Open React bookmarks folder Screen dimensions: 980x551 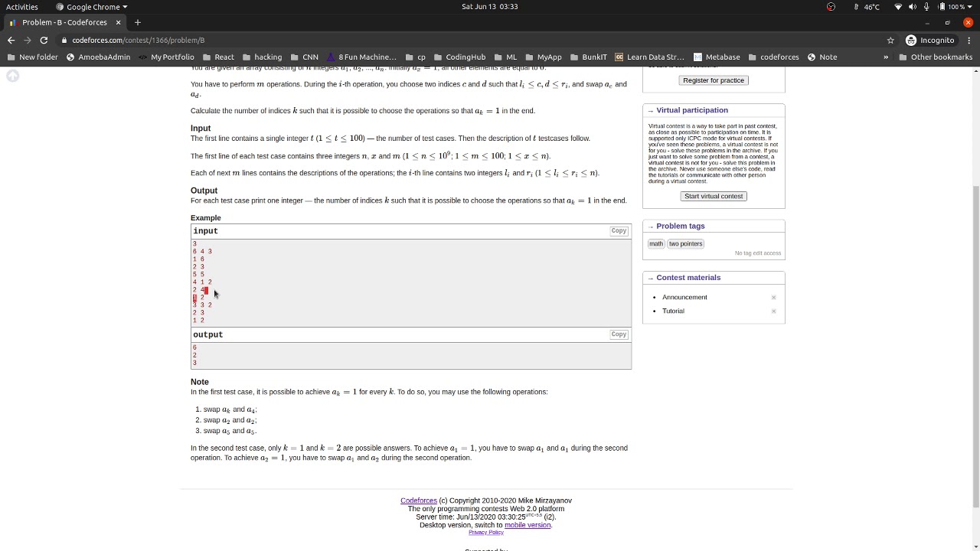click(218, 57)
